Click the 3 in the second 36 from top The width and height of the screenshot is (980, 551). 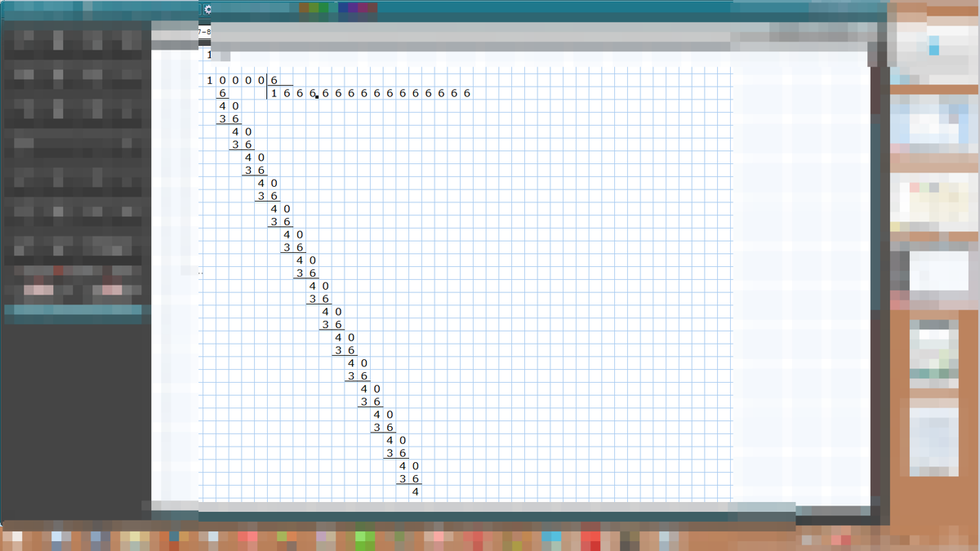coord(235,144)
